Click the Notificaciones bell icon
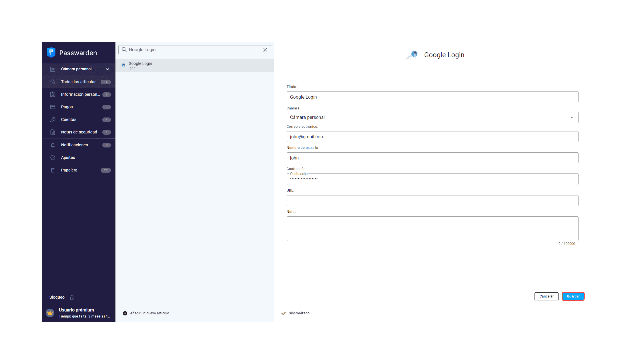633x364 pixels. point(53,145)
